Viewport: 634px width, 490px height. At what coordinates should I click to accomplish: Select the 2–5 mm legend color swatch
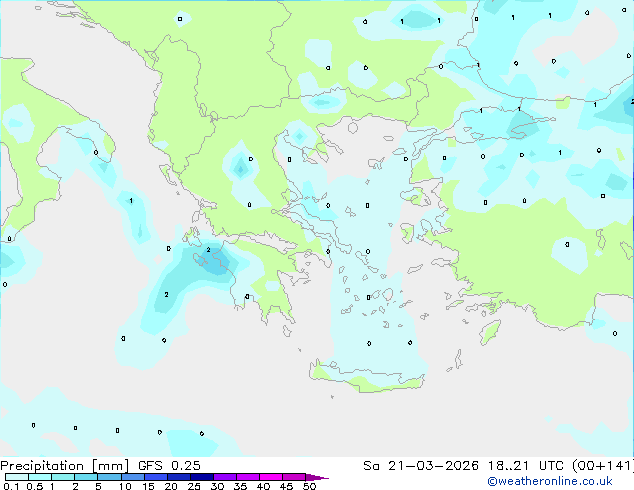tap(86, 477)
